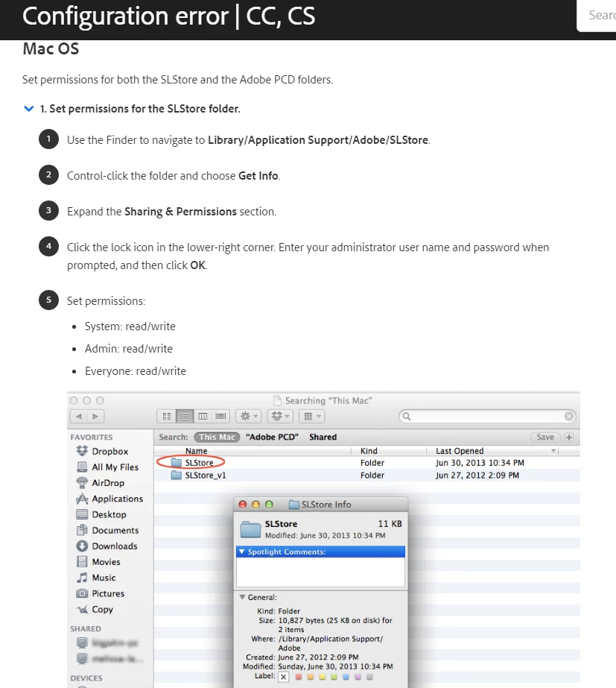Open the Finder Action gear menu
This screenshot has width=616, height=688.
pyautogui.click(x=249, y=417)
